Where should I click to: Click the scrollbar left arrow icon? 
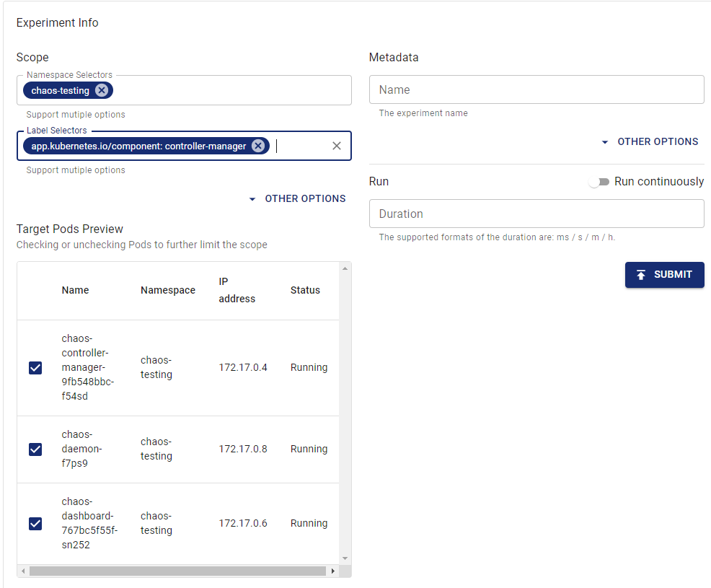click(x=22, y=571)
